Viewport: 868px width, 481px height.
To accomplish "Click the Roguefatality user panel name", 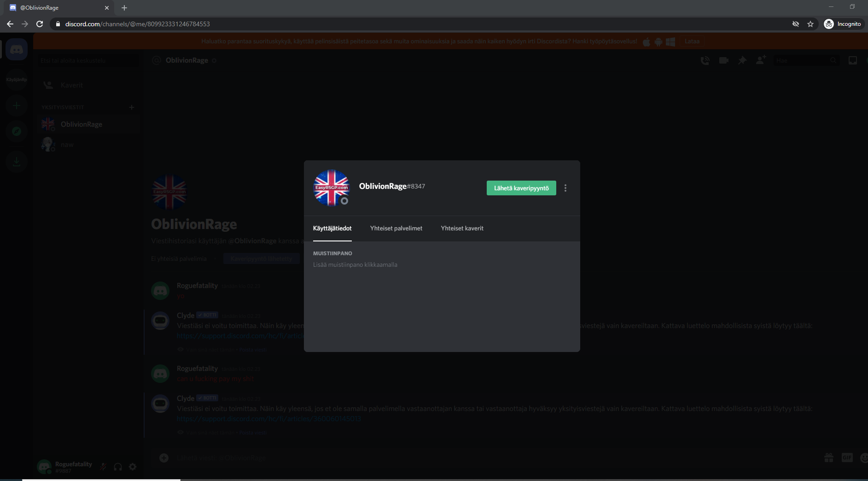I will pos(74,464).
